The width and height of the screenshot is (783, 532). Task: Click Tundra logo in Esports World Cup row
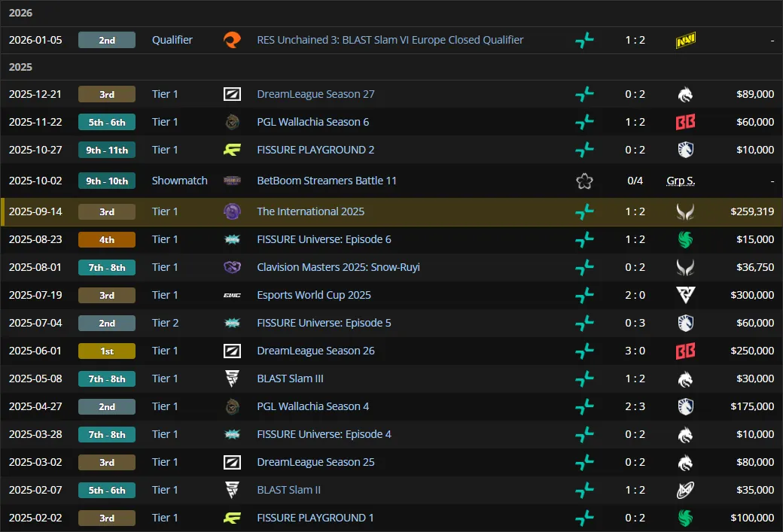pyautogui.click(x=686, y=296)
